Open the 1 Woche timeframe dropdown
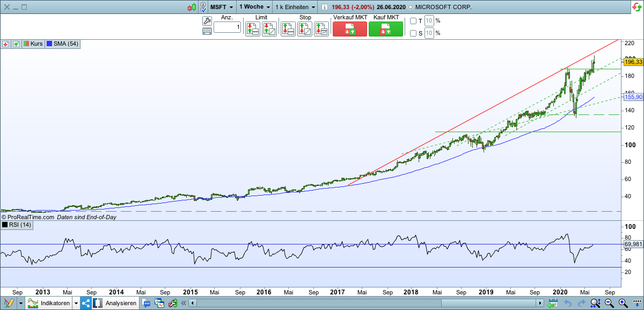644x310 pixels. 254,7
